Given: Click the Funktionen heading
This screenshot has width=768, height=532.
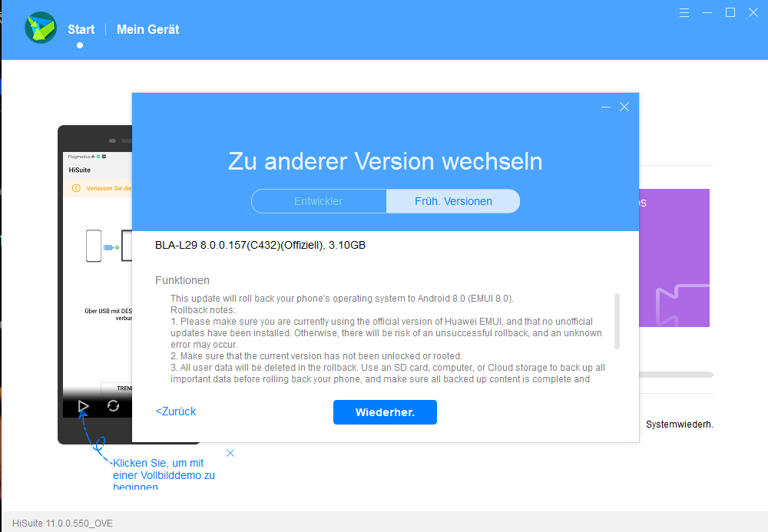Looking at the screenshot, I should (182, 280).
